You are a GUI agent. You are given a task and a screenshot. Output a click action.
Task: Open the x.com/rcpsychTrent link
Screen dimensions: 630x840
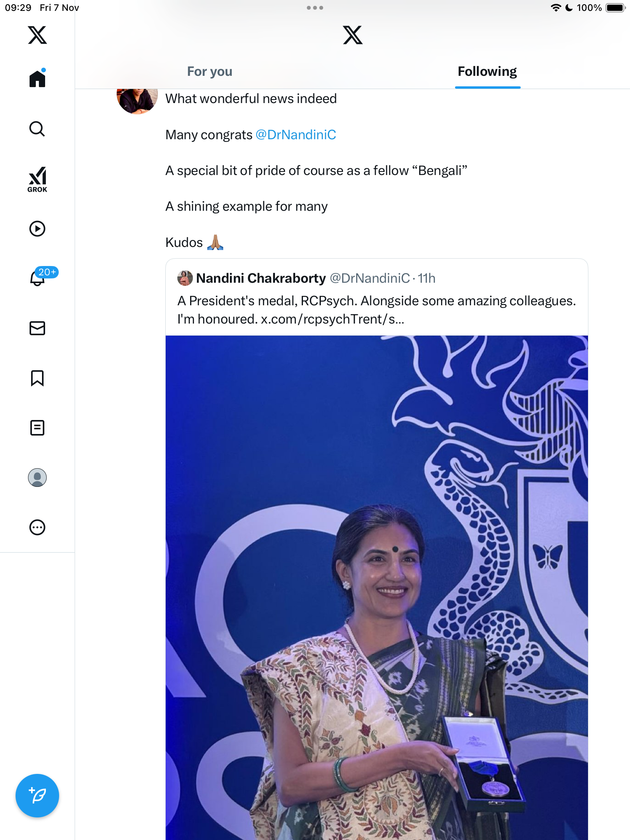point(332,319)
